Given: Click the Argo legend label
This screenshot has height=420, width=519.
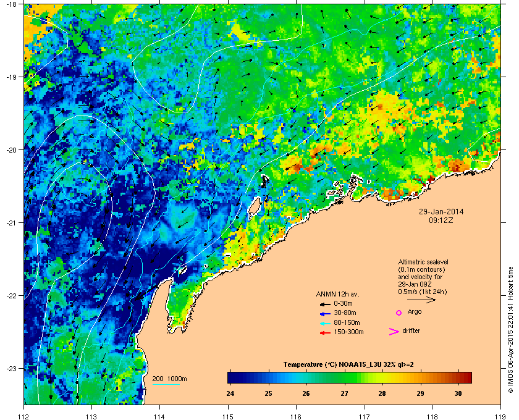Looking at the screenshot, I should click(x=415, y=312).
